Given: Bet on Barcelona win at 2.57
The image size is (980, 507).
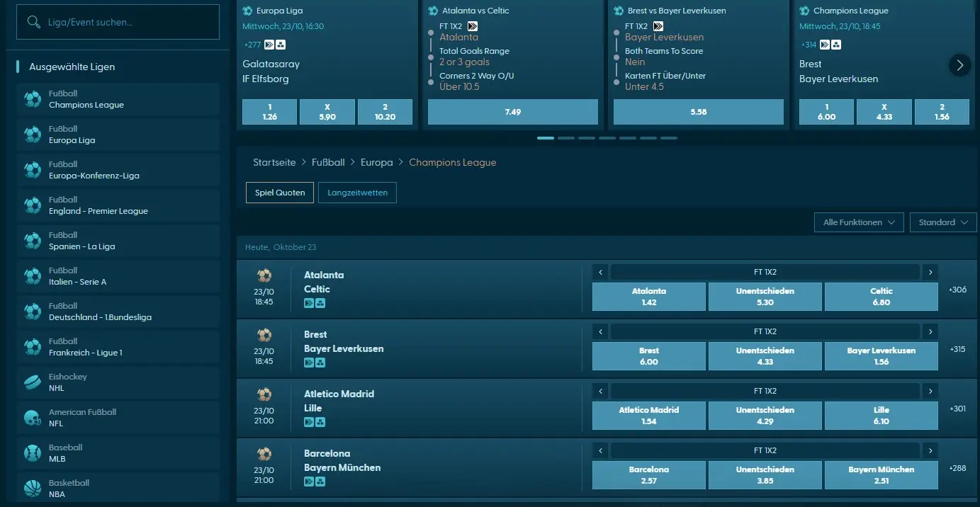Looking at the screenshot, I should click(x=649, y=475).
